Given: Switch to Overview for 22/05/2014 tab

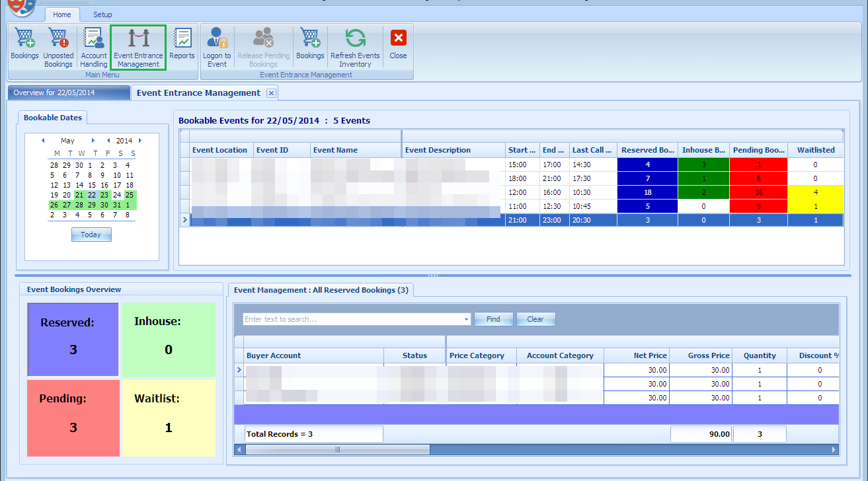Looking at the screenshot, I should point(68,93).
